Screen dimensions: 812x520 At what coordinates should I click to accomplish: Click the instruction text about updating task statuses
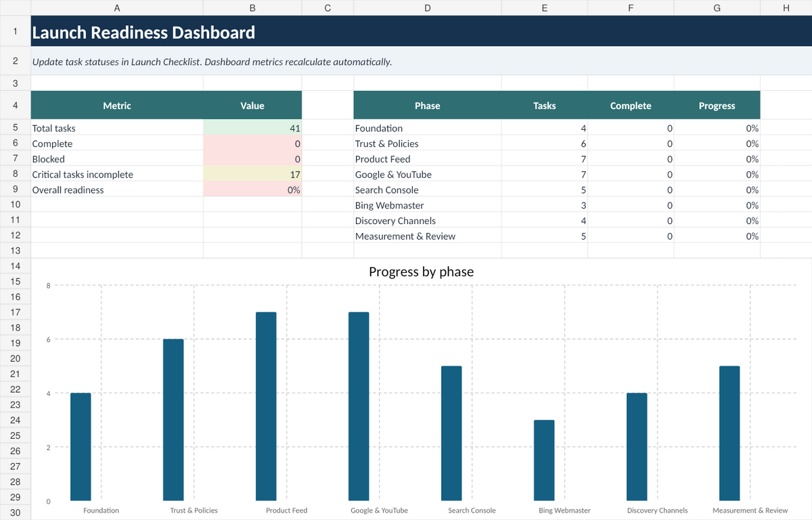click(212, 62)
